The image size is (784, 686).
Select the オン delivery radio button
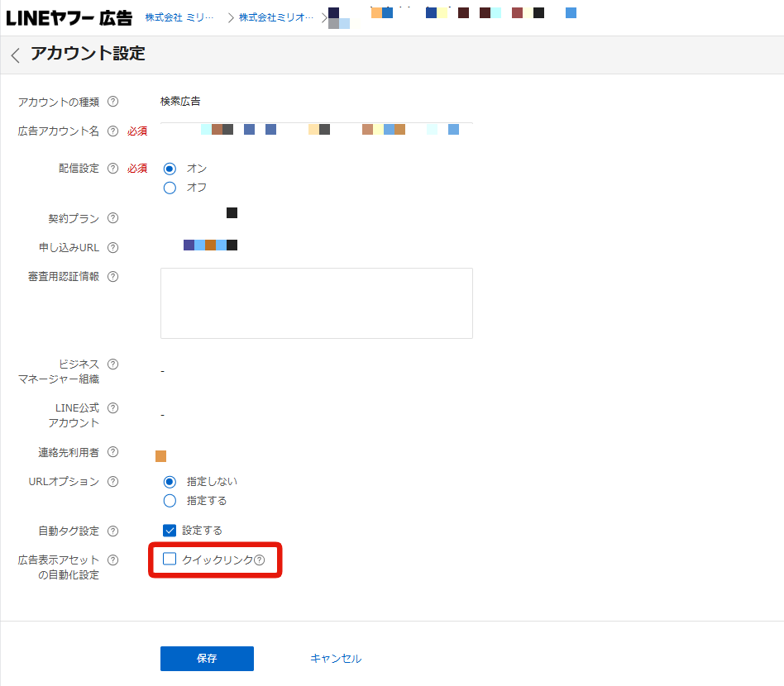click(170, 169)
